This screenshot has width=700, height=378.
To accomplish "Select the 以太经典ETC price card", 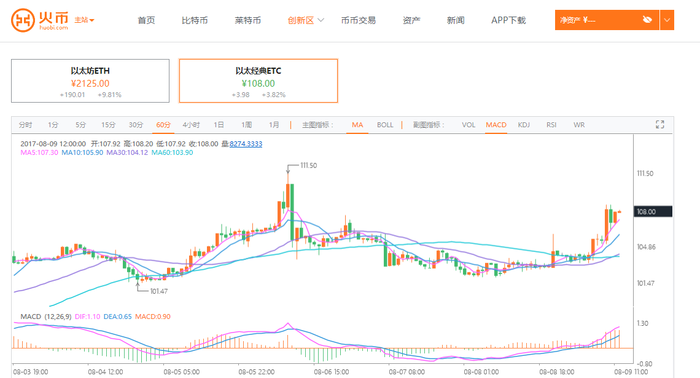I will tap(258, 81).
